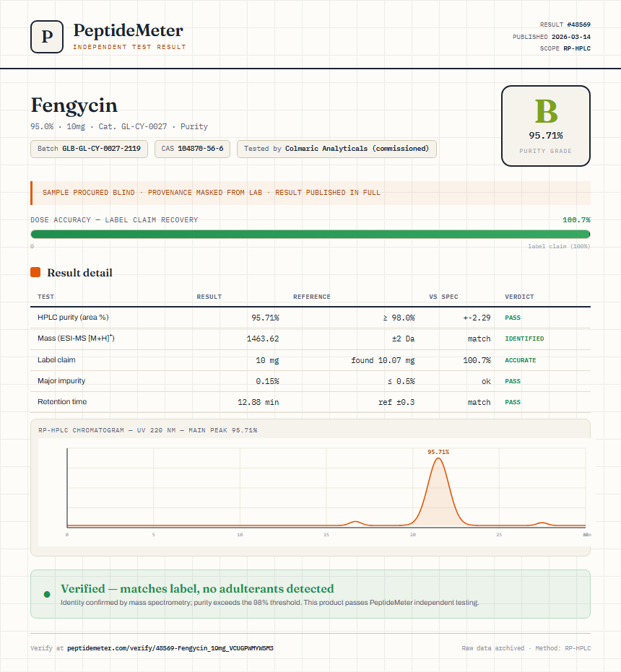Screen dimensions: 621x672
Task: Click PASS verdict in Major impurity row
Action: click(x=513, y=381)
